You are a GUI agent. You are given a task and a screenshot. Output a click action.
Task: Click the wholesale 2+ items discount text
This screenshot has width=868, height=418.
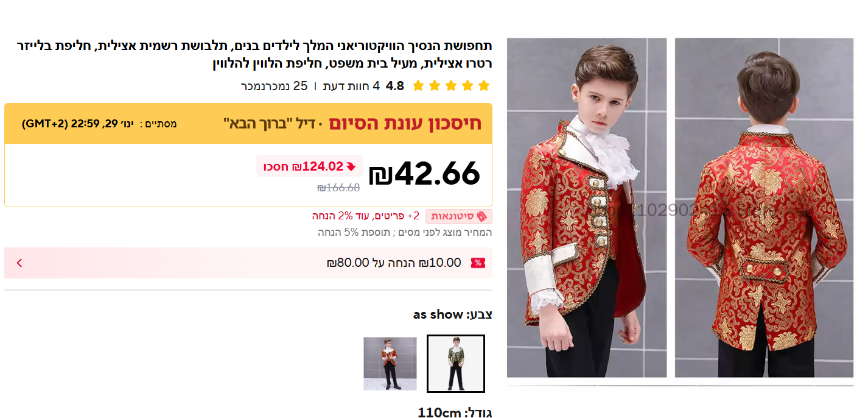(366, 216)
